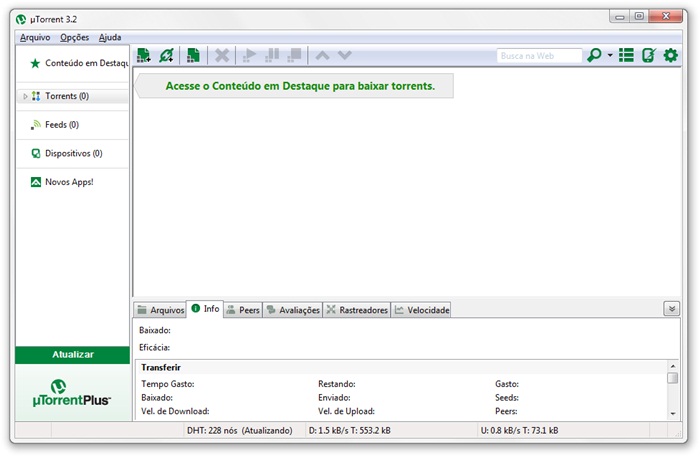Toggle the category list view icon

coord(626,55)
